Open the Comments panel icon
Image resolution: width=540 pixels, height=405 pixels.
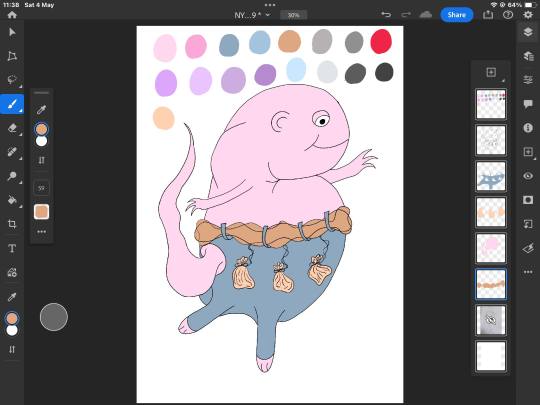point(528,104)
